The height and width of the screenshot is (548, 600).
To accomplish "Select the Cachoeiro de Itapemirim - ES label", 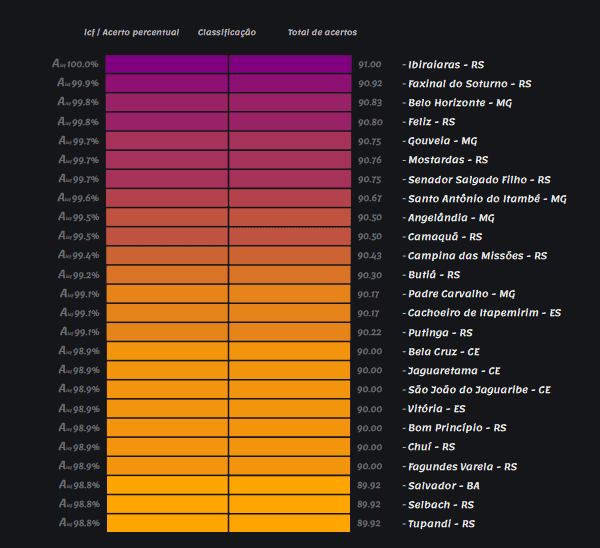I will tap(484, 313).
